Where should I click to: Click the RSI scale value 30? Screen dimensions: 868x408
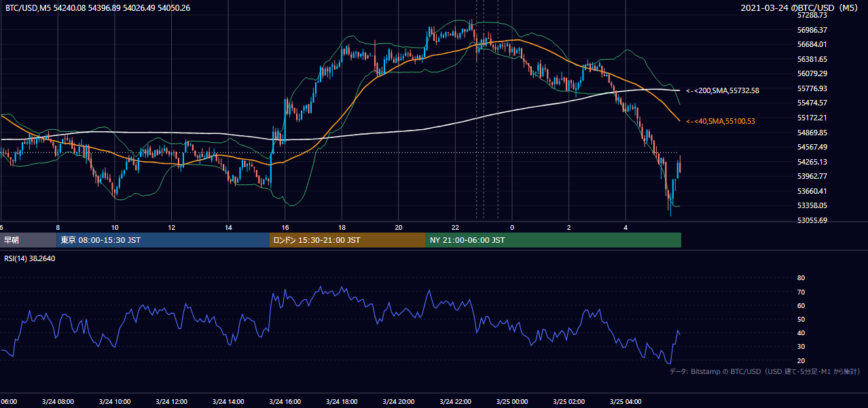tap(801, 347)
